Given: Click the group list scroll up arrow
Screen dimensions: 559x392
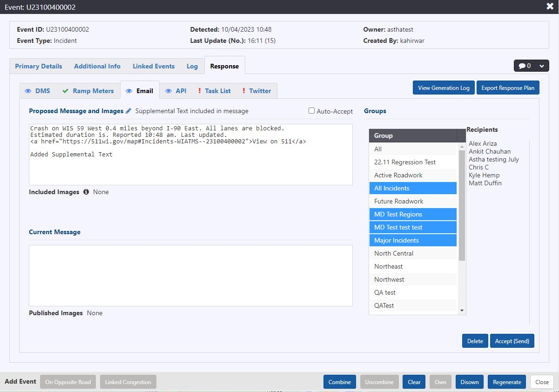Looking at the screenshot, I should [x=462, y=146].
